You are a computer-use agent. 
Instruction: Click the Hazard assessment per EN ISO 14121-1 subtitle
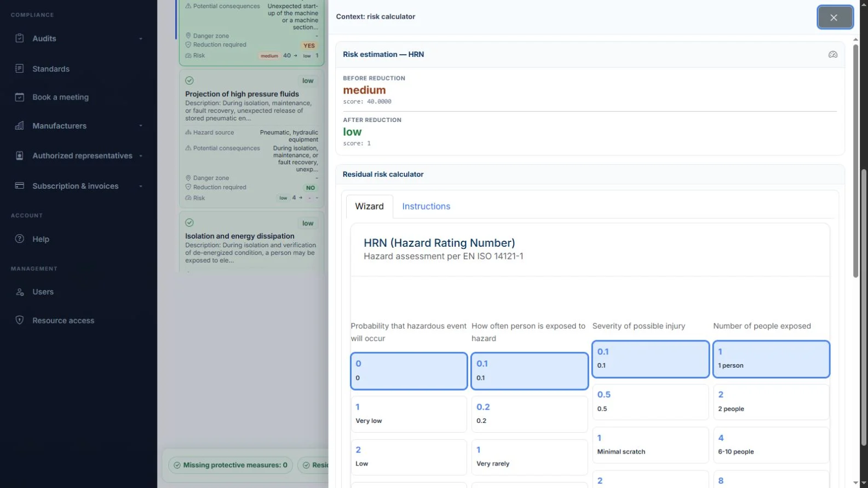(x=444, y=257)
